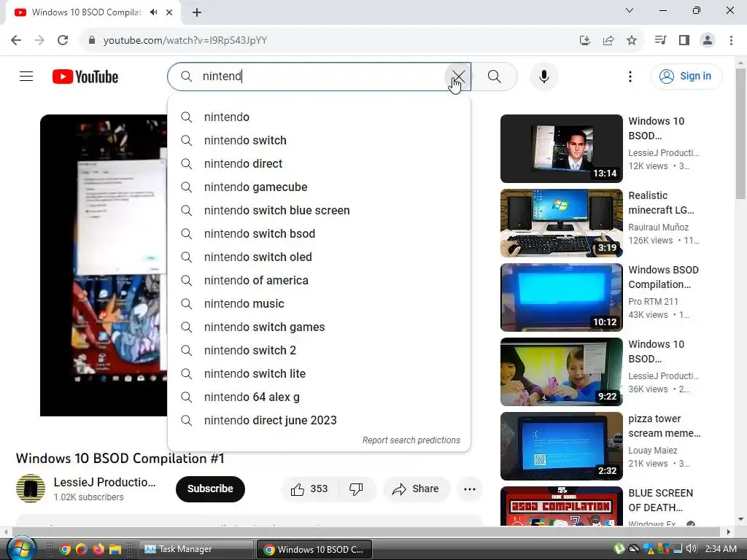747x560 pixels.
Task: Select 'nintendo switch' suggestion
Action: pyautogui.click(x=319, y=141)
